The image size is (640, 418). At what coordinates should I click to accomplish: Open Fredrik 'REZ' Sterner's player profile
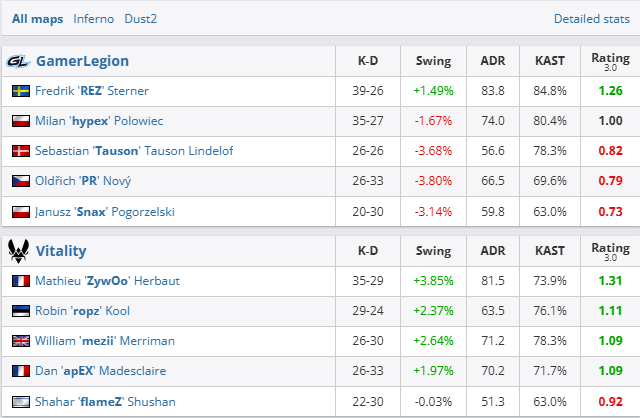pyautogui.click(x=92, y=91)
